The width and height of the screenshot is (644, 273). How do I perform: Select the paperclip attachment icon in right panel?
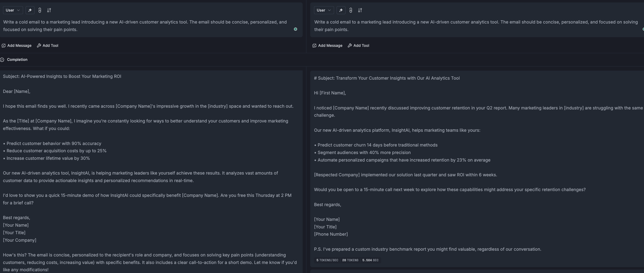(351, 10)
